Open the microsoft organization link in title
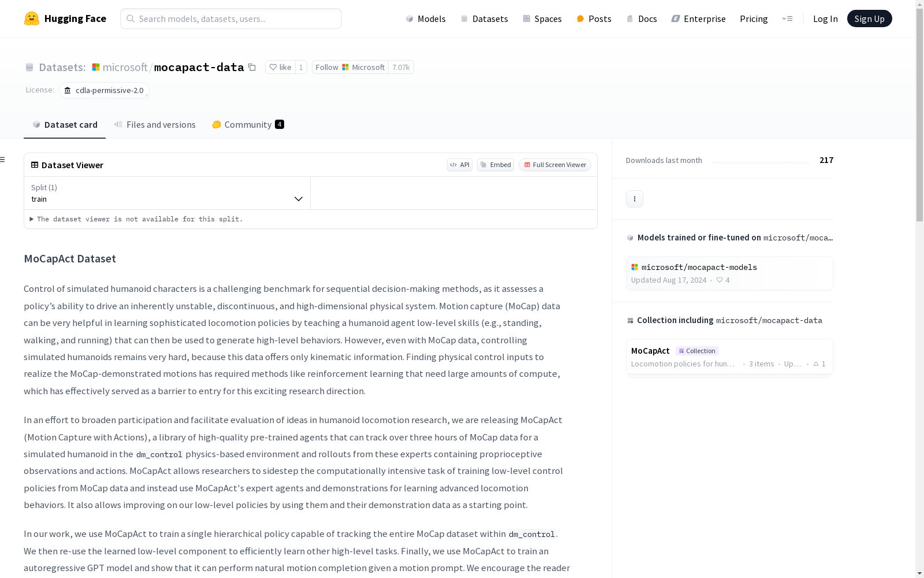This screenshot has height=578, width=924. tap(125, 67)
